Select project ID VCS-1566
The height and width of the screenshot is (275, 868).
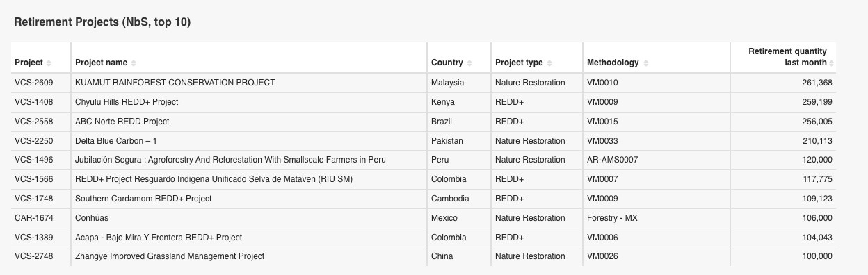point(34,179)
